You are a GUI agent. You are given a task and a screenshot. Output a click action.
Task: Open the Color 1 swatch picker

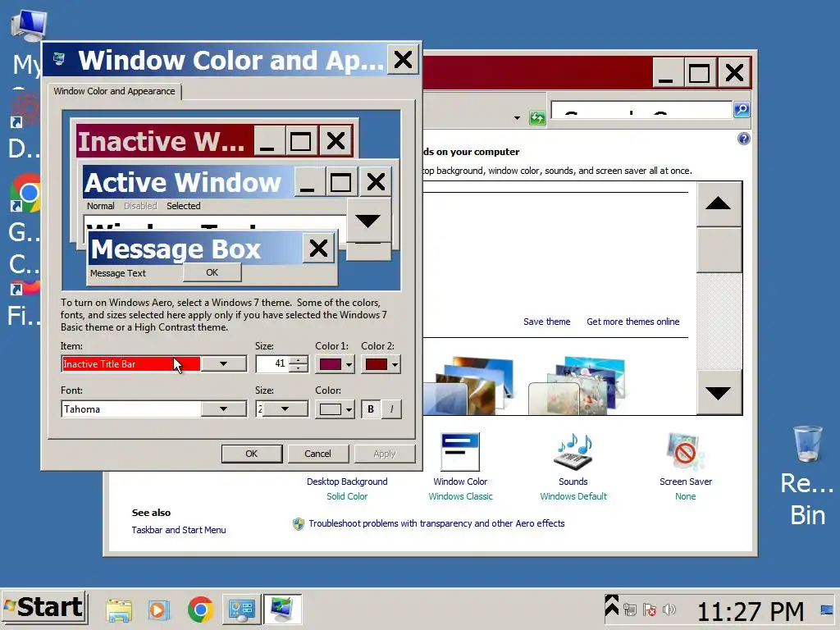point(335,364)
